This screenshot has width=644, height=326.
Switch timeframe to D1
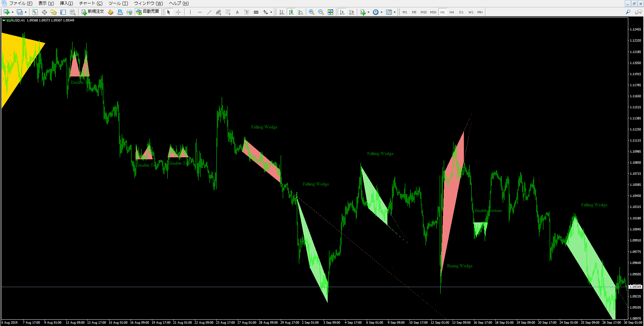[x=461, y=12]
